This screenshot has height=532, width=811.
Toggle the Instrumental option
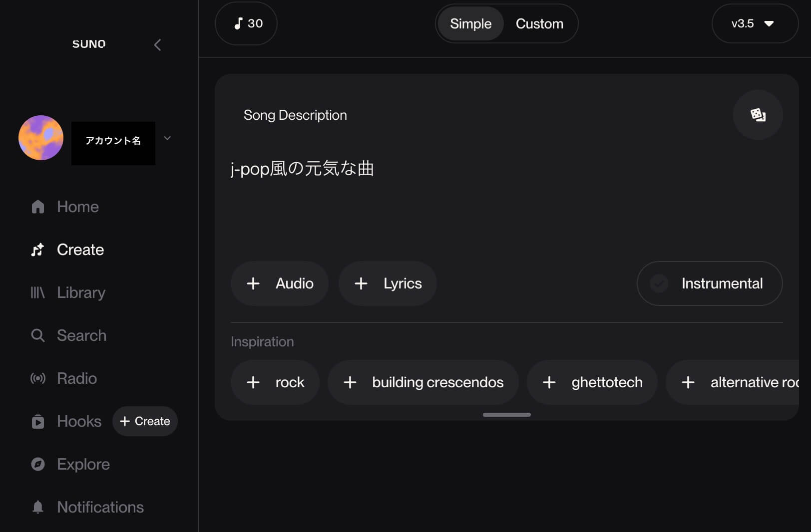pyautogui.click(x=709, y=283)
